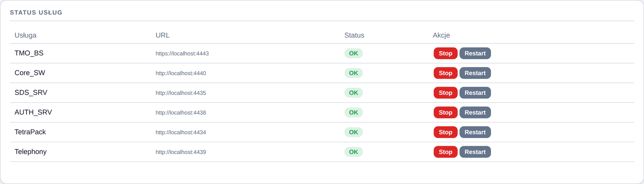Follow the http://localhost:4438 link
Screen dimensions: 644x184
pos(181,113)
